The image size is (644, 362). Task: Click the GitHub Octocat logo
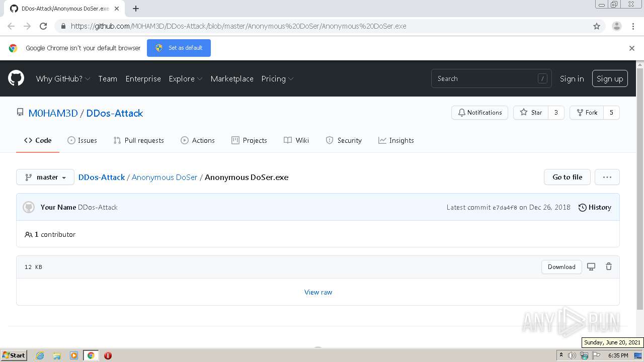16,78
